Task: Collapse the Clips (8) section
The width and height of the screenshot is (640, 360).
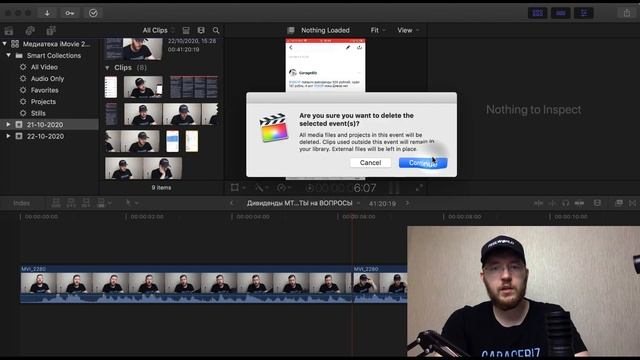Action: coord(107,68)
